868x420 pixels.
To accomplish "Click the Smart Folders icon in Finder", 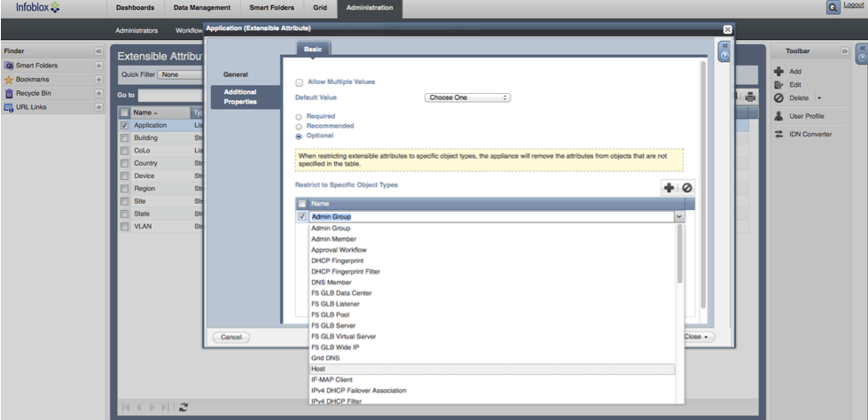I will click(x=9, y=66).
